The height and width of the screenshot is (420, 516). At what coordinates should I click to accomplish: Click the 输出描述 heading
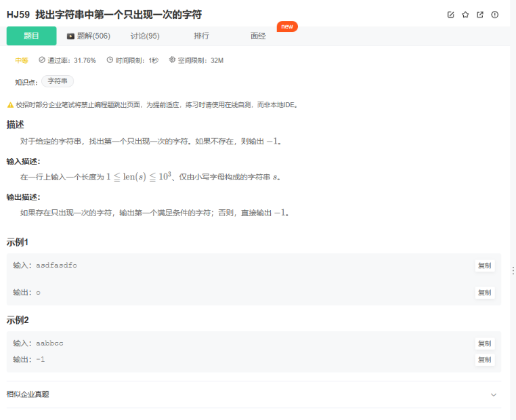tap(24, 197)
